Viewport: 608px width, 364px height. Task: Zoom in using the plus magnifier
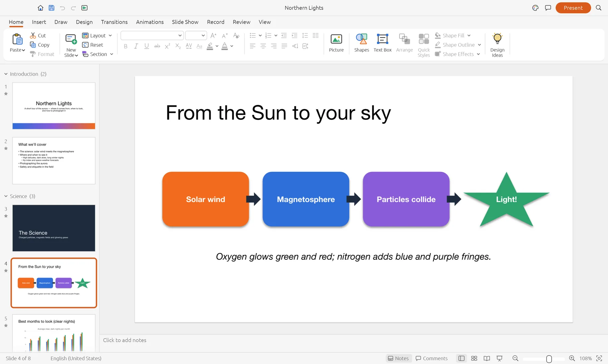572,358
